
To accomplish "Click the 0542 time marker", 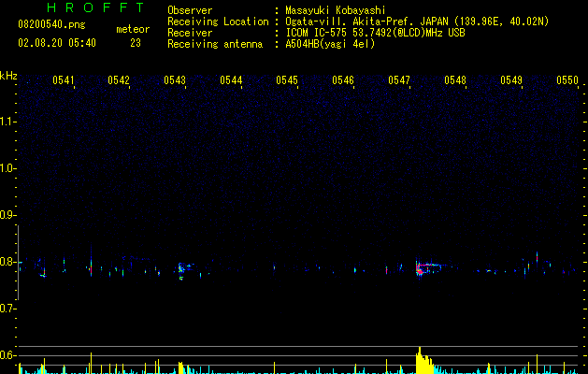I will (x=119, y=80).
